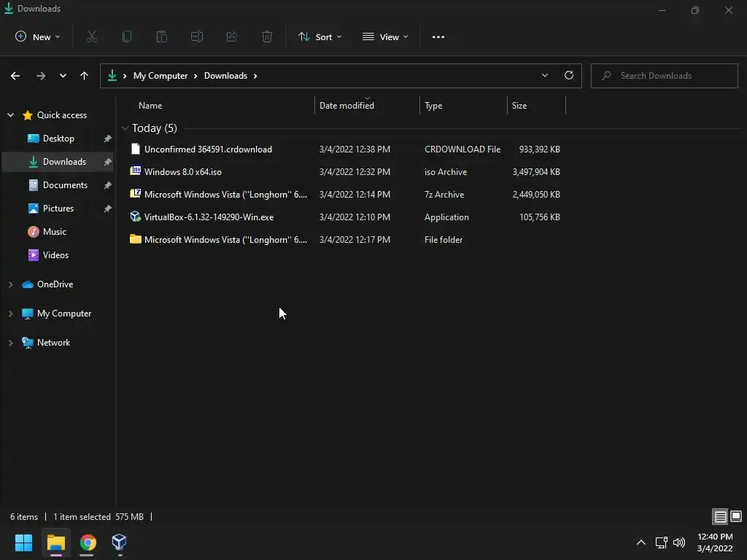Click the VirtualBox installer file icon
Image resolution: width=747 pixels, height=560 pixels.
click(x=135, y=217)
